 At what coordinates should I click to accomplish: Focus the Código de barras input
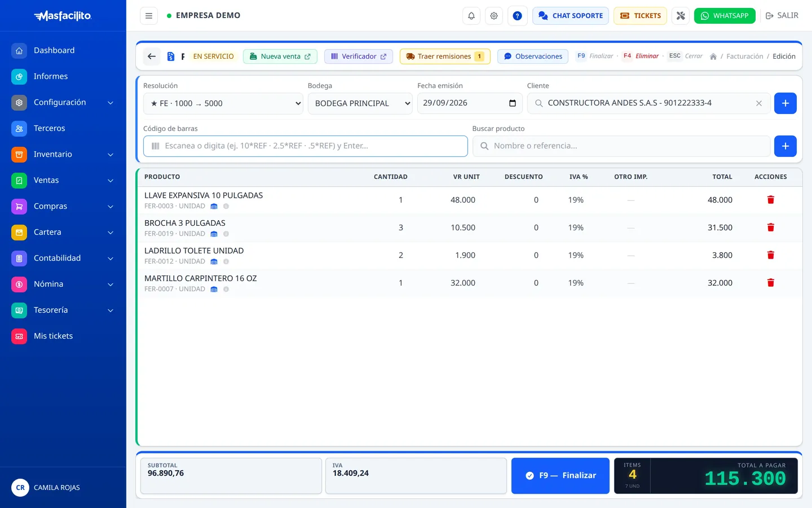coord(306,146)
